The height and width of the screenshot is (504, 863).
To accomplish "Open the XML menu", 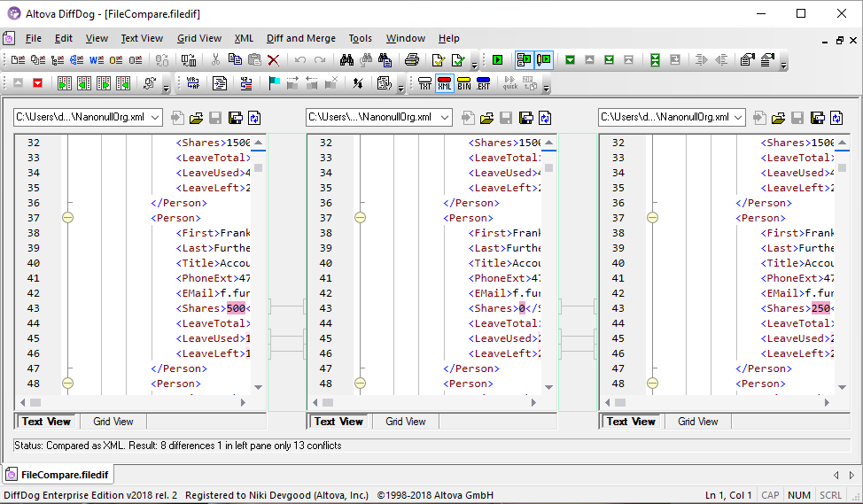I will click(x=244, y=38).
